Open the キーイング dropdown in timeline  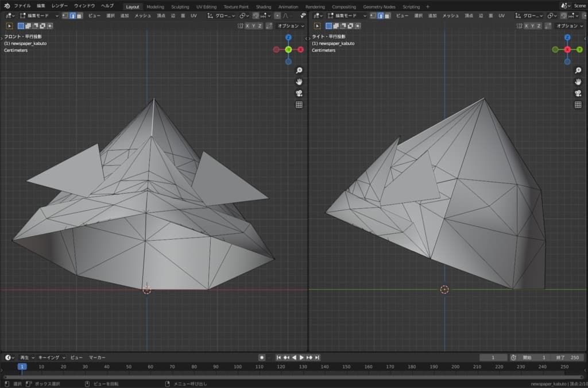pyautogui.click(x=52, y=358)
